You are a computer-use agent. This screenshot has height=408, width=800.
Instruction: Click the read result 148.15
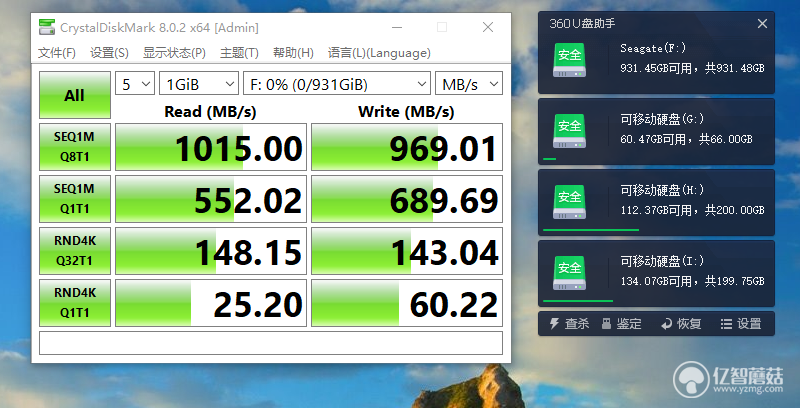(211, 251)
